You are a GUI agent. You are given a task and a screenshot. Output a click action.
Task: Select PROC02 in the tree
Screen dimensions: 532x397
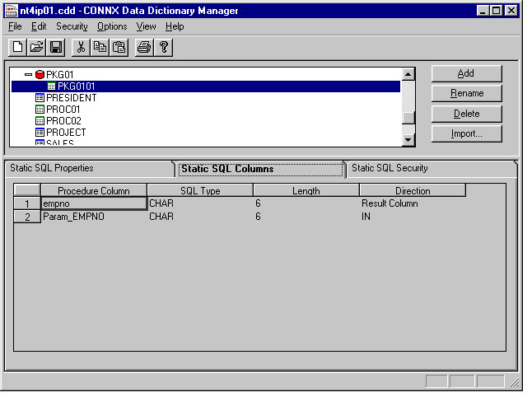click(x=63, y=121)
